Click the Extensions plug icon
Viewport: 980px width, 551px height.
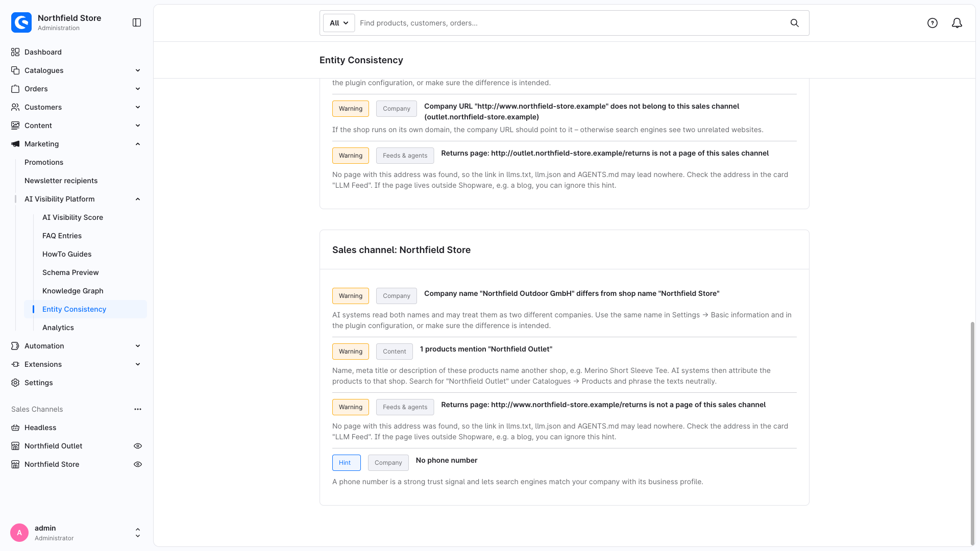point(15,364)
